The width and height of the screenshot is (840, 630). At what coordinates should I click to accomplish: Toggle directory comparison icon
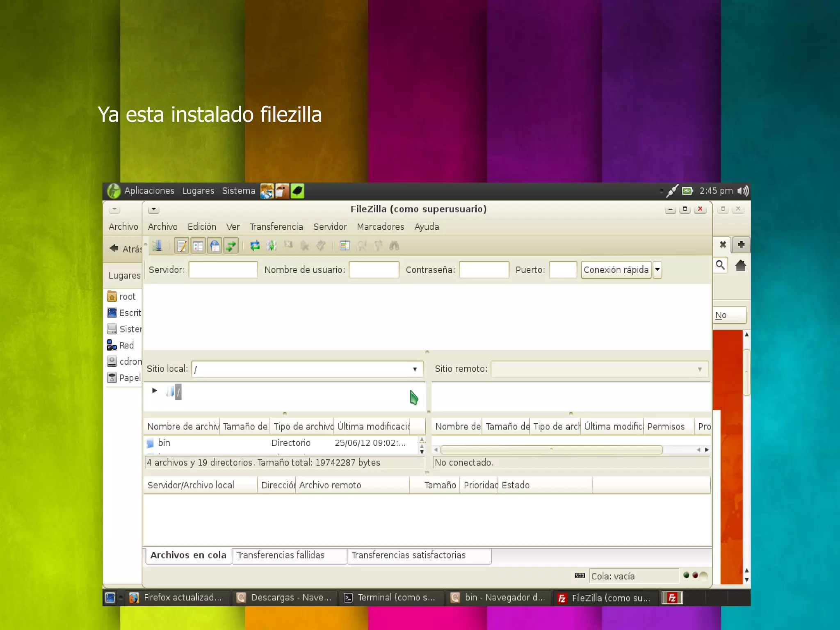tap(361, 246)
